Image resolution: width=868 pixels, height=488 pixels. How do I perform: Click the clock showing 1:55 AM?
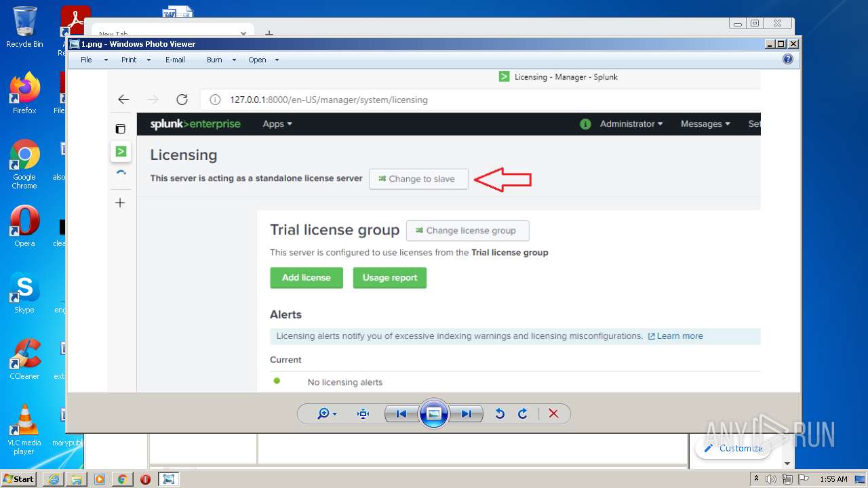coord(833,479)
